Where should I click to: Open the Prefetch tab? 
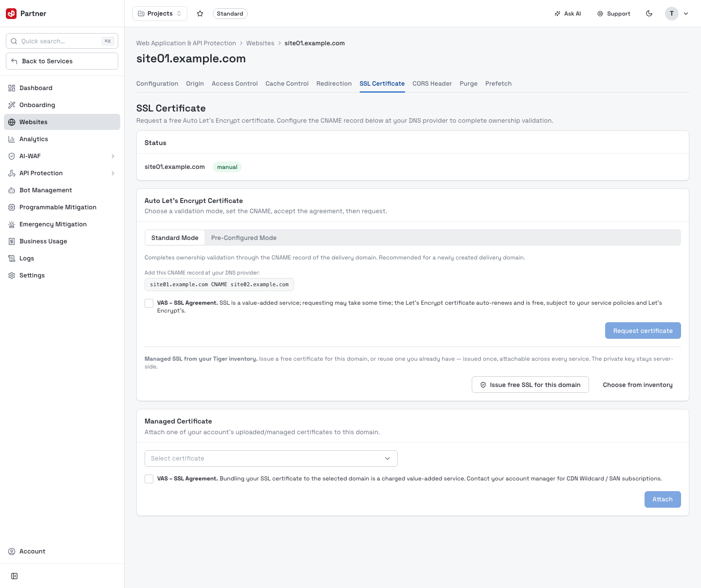coord(498,84)
